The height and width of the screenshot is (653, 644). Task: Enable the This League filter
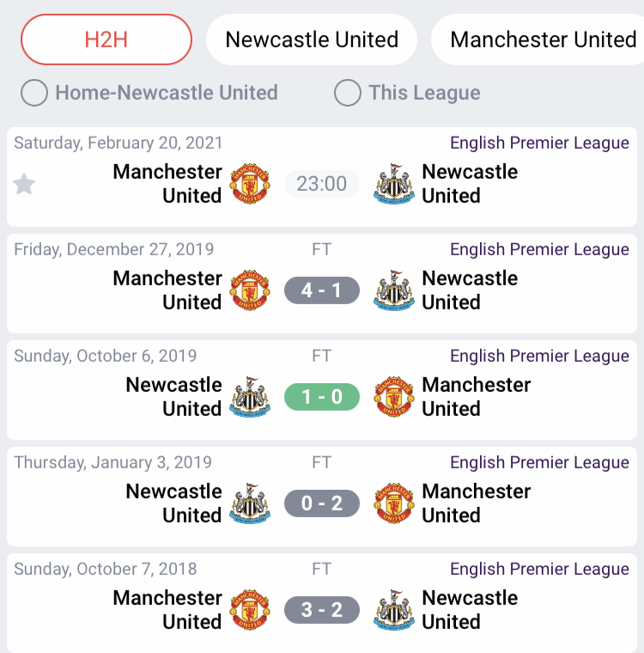point(348,93)
